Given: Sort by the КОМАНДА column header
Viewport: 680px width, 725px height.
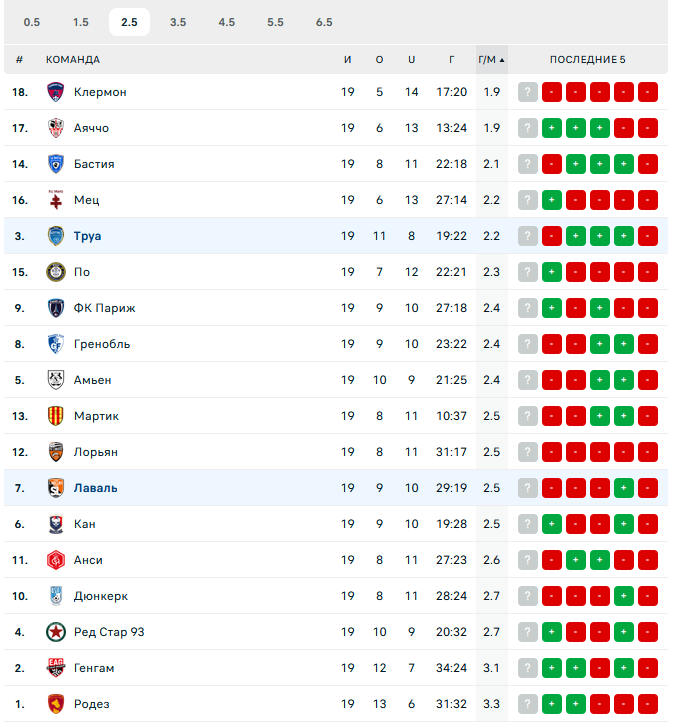Looking at the screenshot, I should (73, 59).
